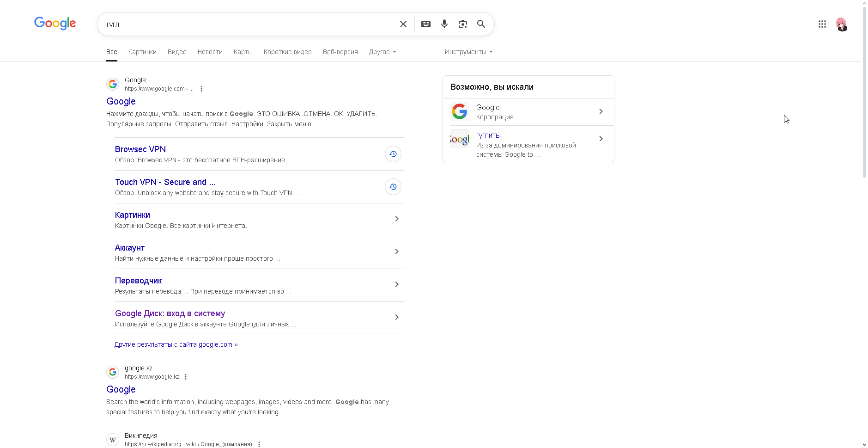Start voice search with microphone

point(444,24)
